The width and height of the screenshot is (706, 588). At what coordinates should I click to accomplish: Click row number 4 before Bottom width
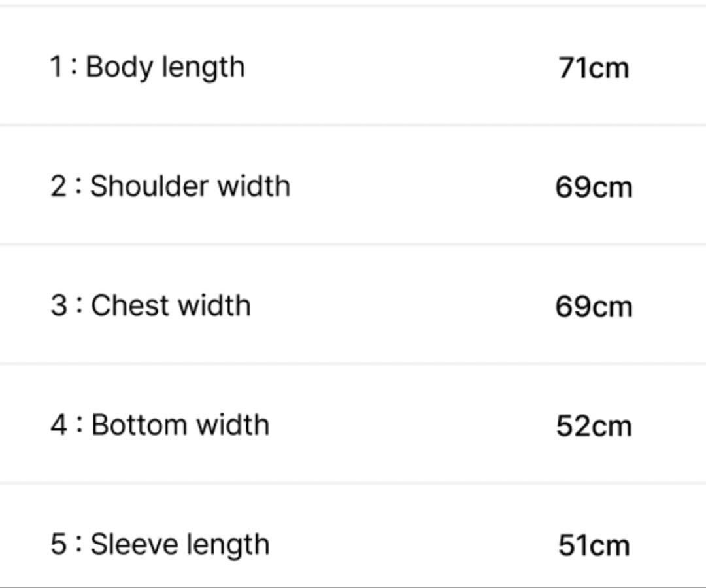(x=58, y=425)
